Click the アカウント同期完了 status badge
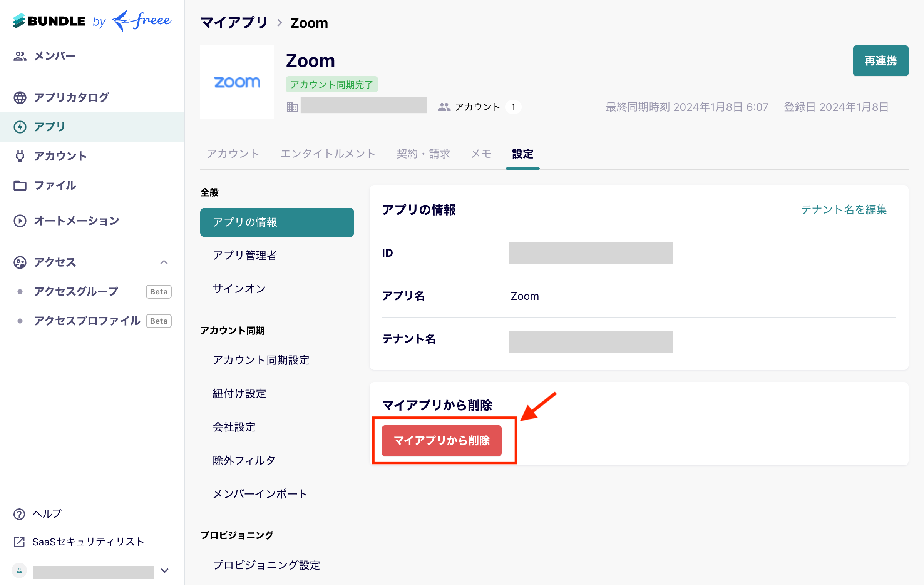The width and height of the screenshot is (924, 585). [331, 84]
